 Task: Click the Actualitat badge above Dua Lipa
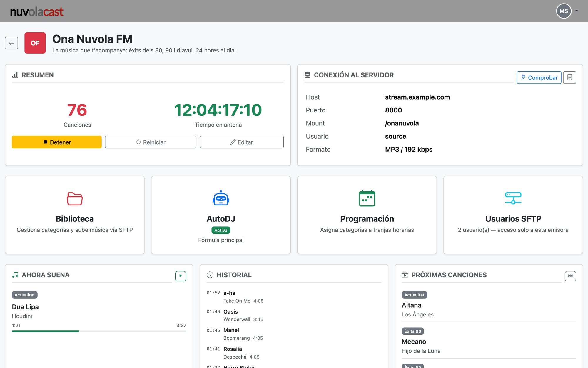[25, 295]
